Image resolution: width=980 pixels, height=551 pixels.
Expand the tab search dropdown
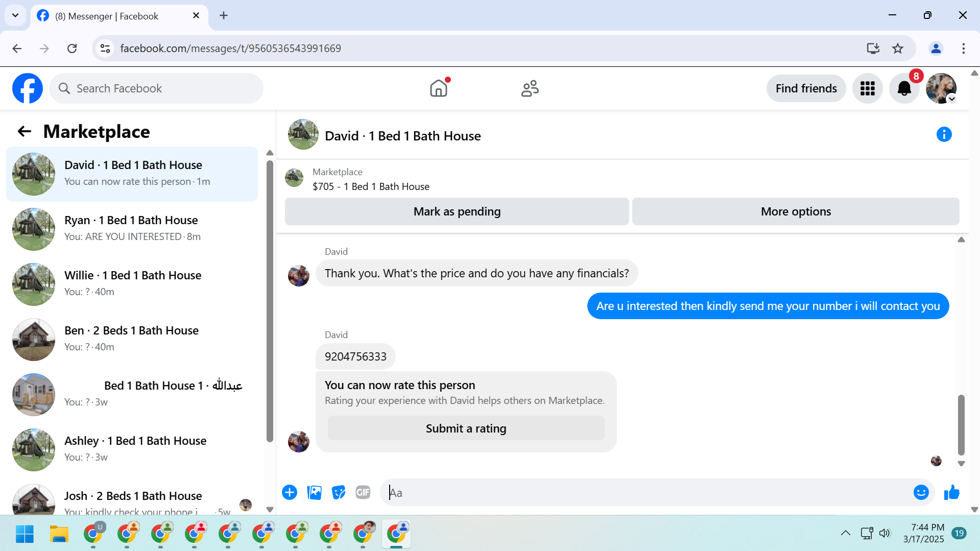coord(15,15)
